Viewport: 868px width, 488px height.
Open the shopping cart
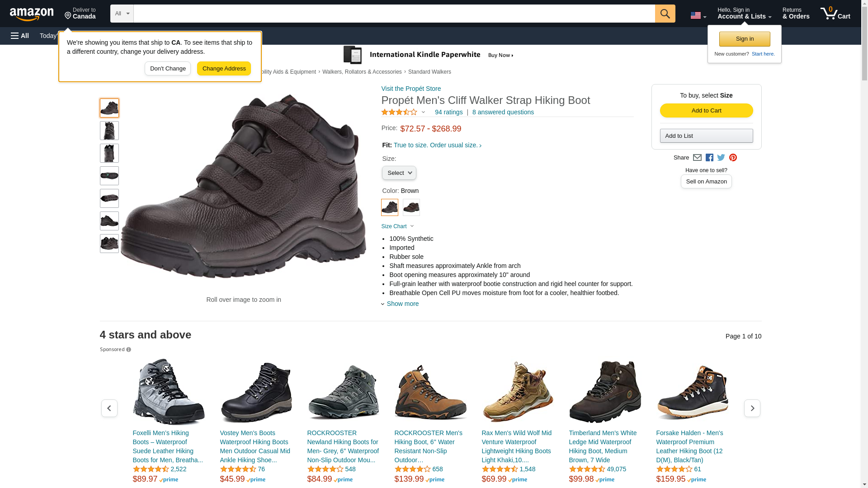(835, 14)
